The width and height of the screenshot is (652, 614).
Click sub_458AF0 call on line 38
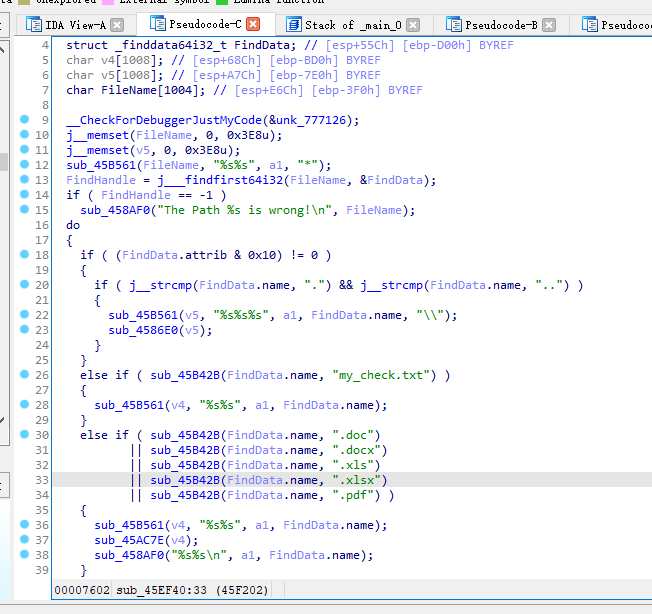point(129,555)
